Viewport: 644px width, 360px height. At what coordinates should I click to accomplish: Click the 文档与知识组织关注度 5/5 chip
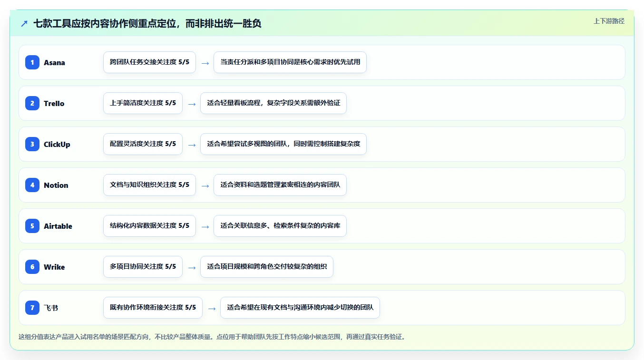[149, 185]
